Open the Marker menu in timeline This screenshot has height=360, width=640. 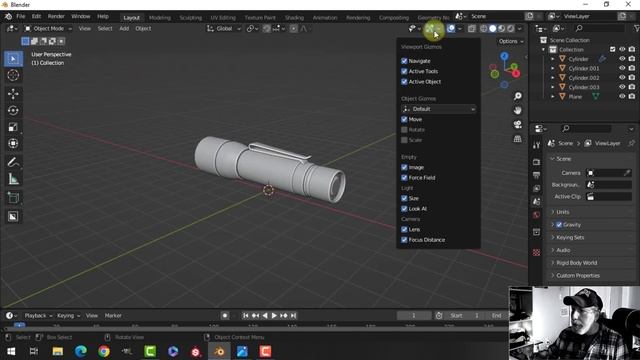click(113, 316)
